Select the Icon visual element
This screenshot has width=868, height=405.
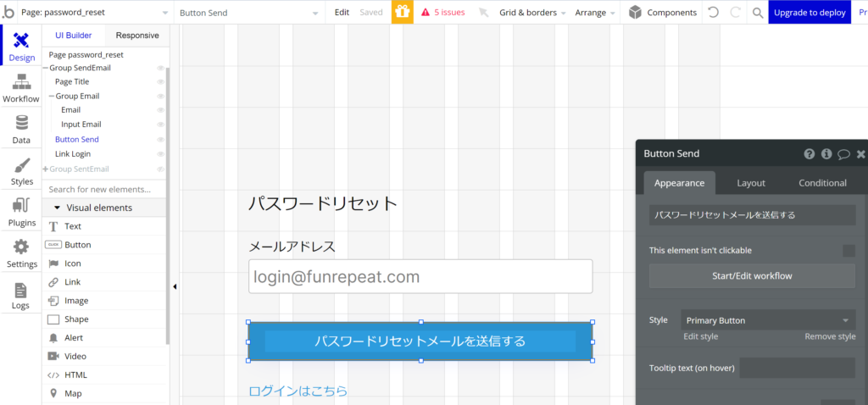pos(105,264)
